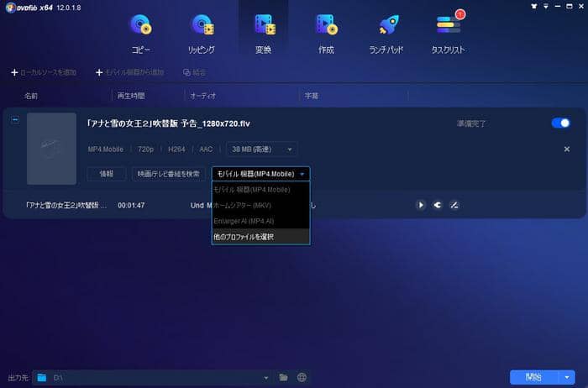Open the タスクリスト task queue
This screenshot has height=388, width=588.
point(448,34)
